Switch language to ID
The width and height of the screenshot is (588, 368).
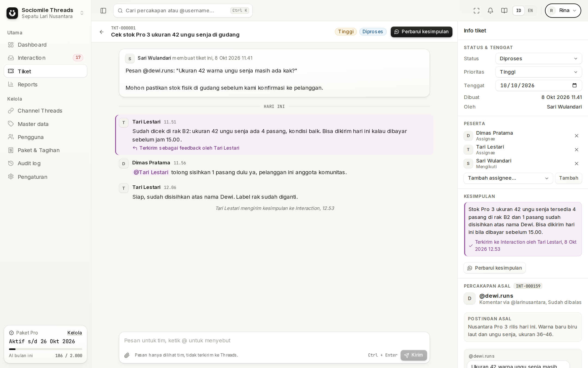click(519, 11)
